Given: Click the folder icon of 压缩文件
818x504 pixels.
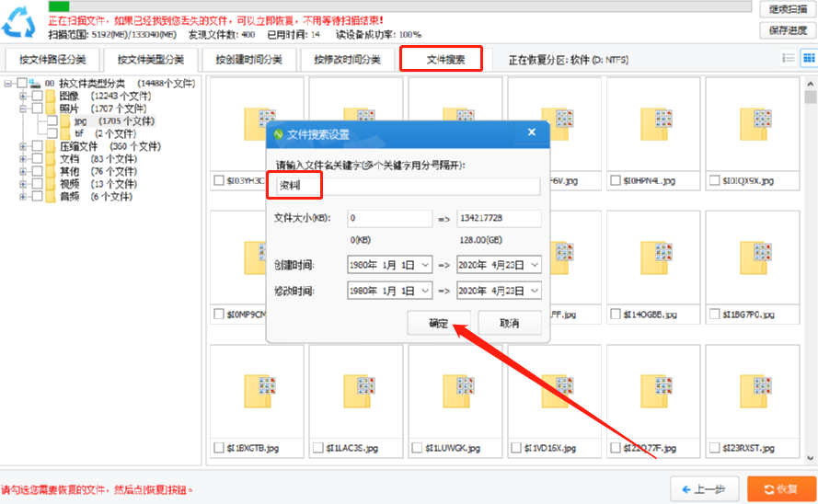Looking at the screenshot, I should coord(51,146).
